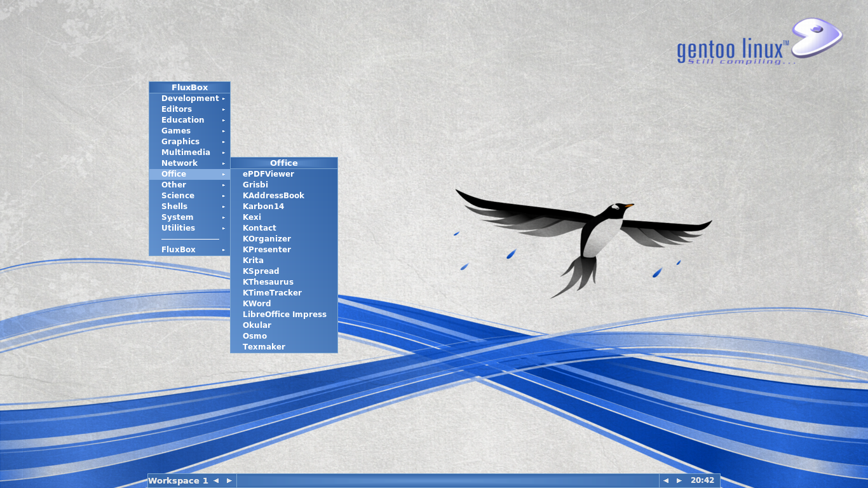Select the highlighted Office menu entry
The width and height of the screenshot is (868, 488).
(189, 174)
